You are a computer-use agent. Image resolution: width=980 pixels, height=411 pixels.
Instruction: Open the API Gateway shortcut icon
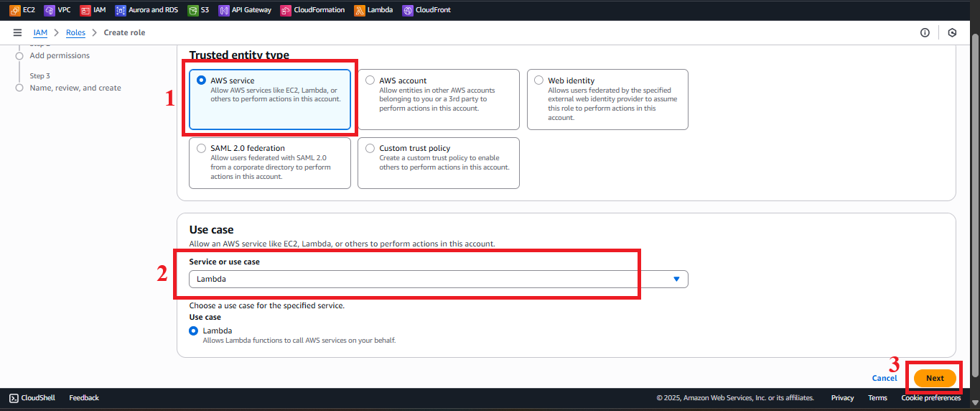pos(223,10)
